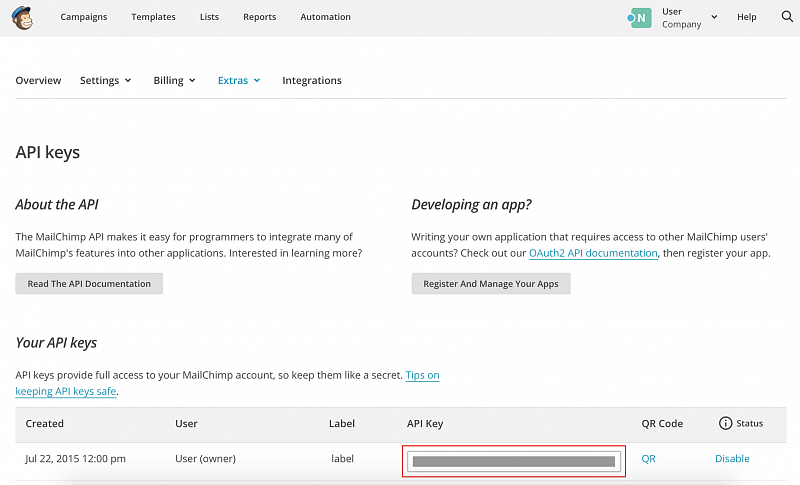Select the API key input field

pyautogui.click(x=514, y=462)
